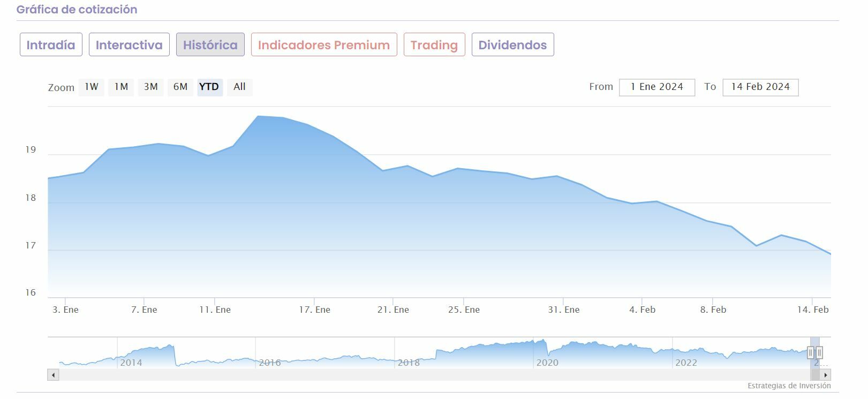Viewport: 868px width, 399px height.
Task: Grab the right navigator range handle
Action: click(x=819, y=352)
